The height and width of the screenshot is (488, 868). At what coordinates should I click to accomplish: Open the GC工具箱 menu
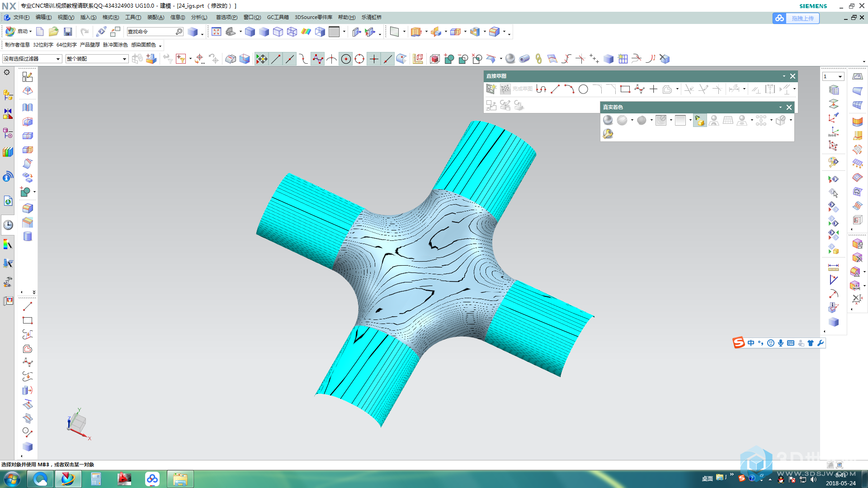tap(278, 17)
